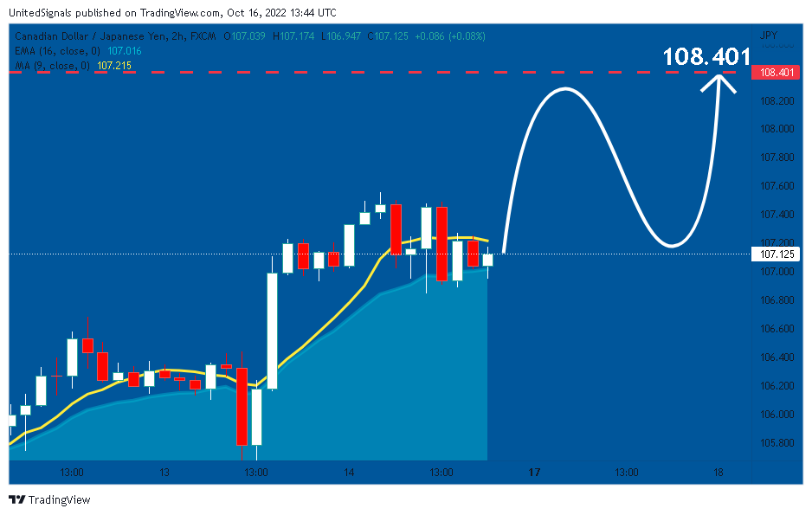
Task: Click the current price 107.125 axis label
Action: point(776,254)
